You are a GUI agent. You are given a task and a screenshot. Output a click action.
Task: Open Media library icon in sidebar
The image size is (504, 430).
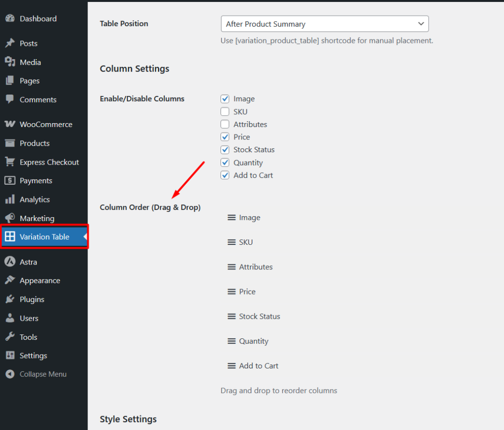[10, 62]
